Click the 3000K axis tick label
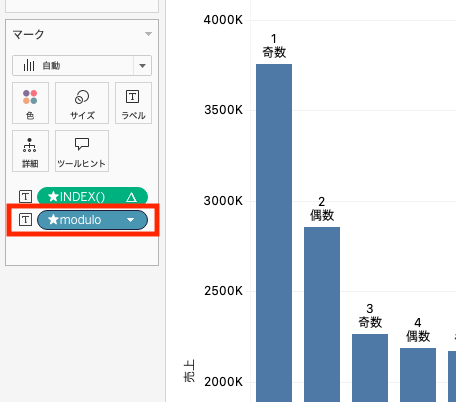Screen dimensions: 456x402 coord(223,201)
